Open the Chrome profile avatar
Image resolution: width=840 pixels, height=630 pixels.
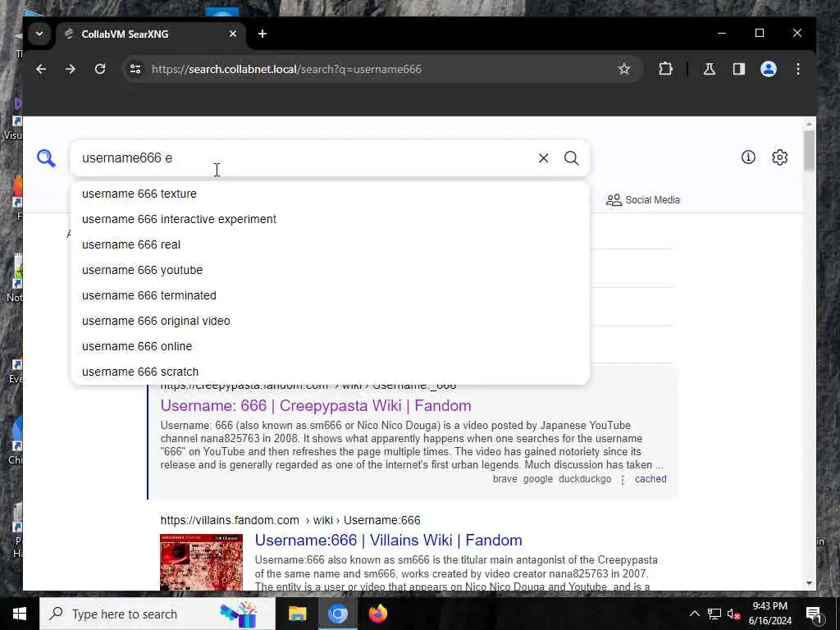pyautogui.click(x=768, y=69)
